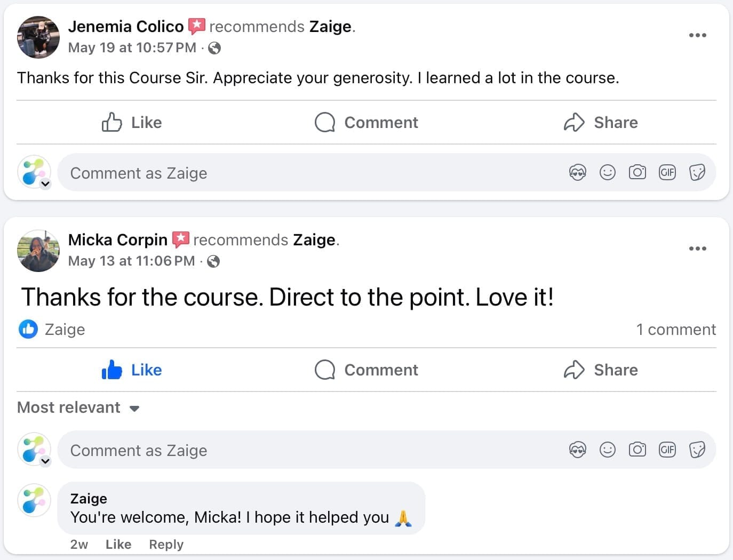
Task: Reply to Zaige's comment
Action: [166, 544]
